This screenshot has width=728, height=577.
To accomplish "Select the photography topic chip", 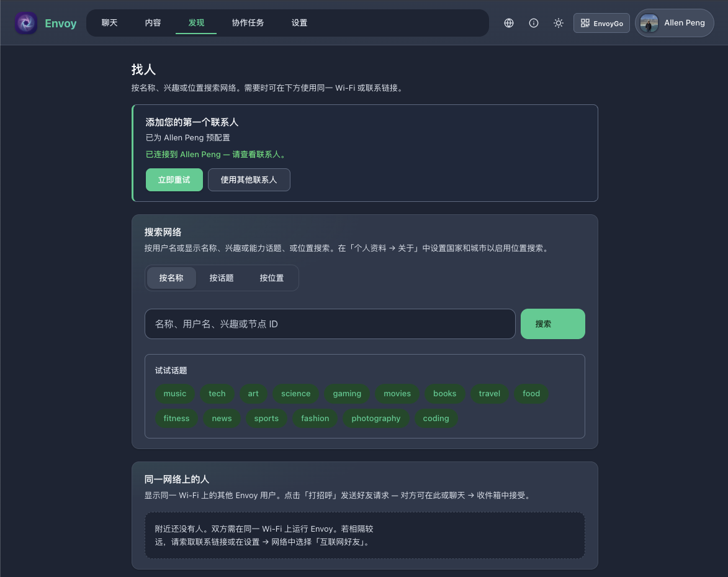I will click(x=375, y=418).
